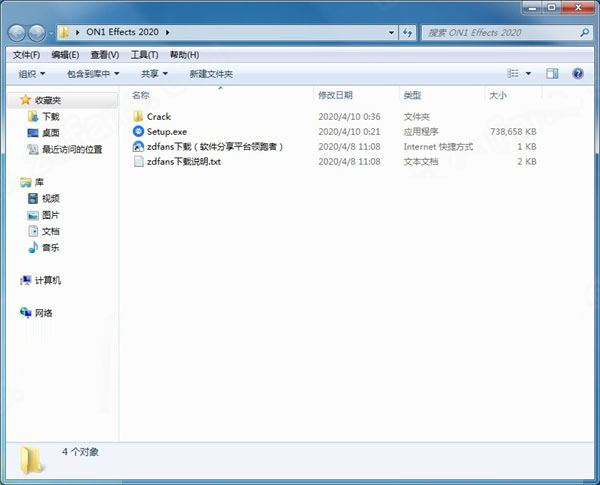Click the 库 libraries icon

[x=26, y=182]
